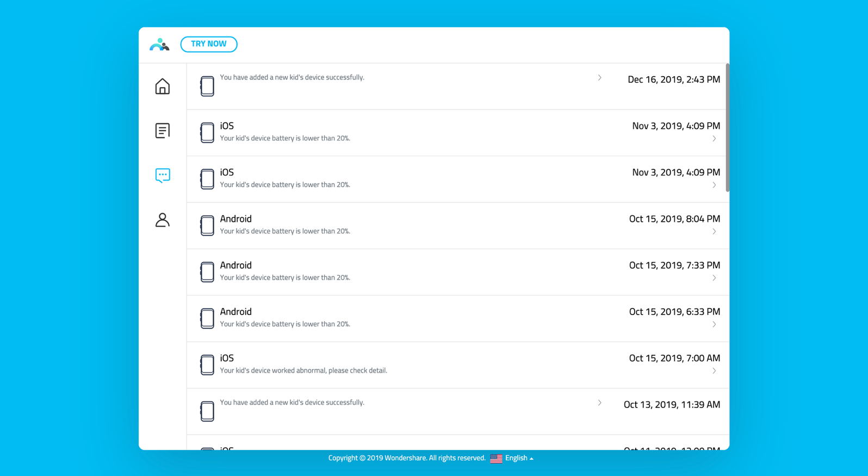Expand chevron under first Nov 3, 4:09 PM
This screenshot has width=868, height=476.
click(714, 139)
